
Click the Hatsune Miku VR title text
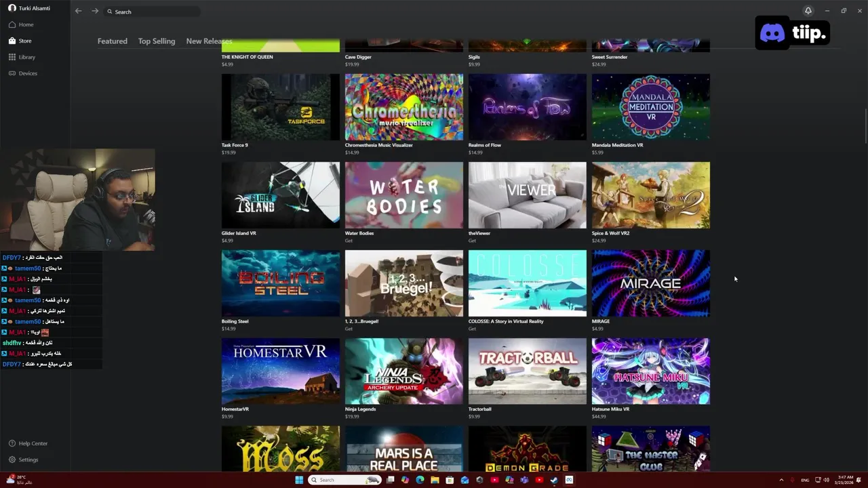click(x=610, y=409)
